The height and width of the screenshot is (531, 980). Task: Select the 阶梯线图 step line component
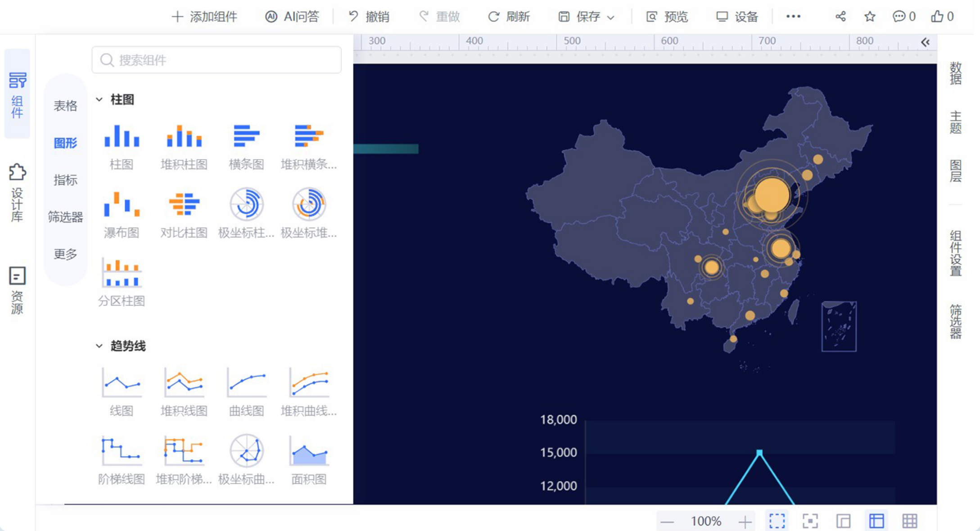point(122,460)
